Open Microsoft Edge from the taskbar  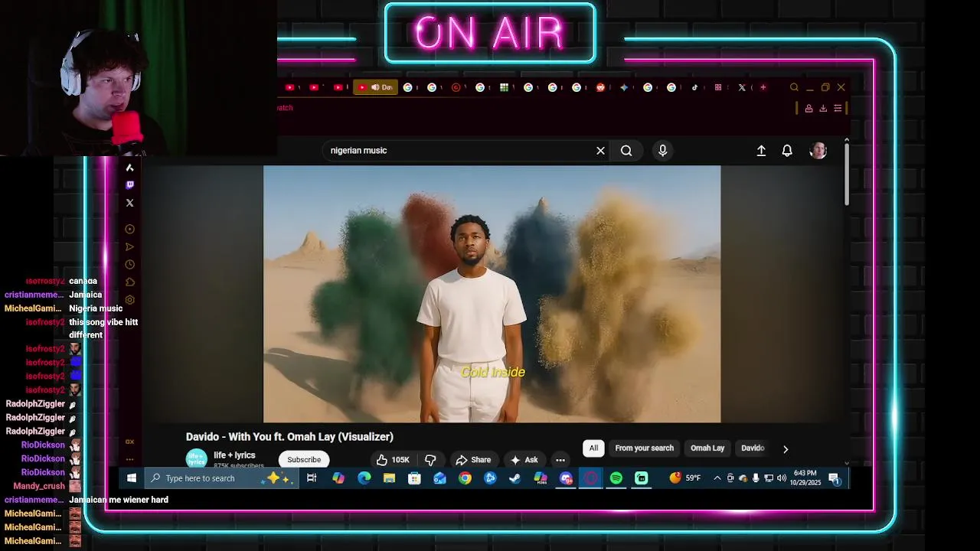[364, 478]
